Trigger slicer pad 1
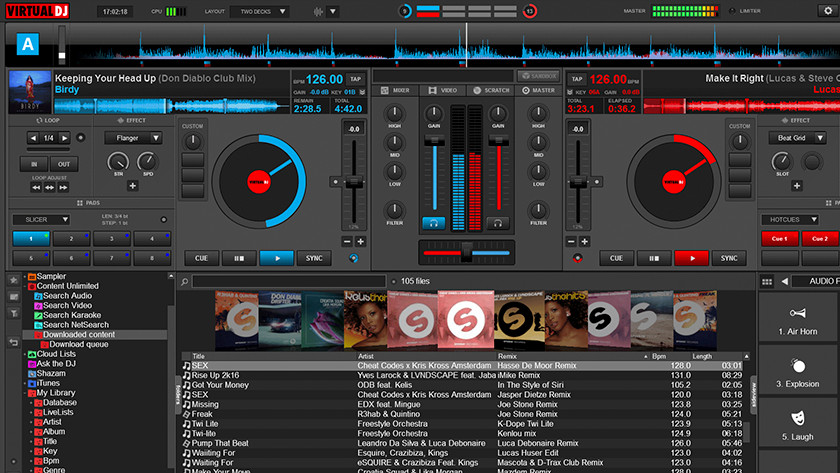This screenshot has height=473, width=840. (31, 239)
